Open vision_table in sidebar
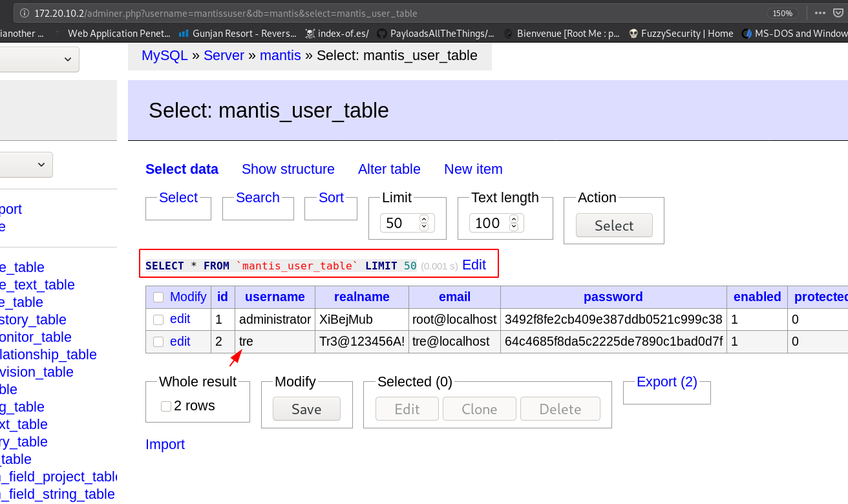This screenshot has height=504, width=848. point(37,372)
